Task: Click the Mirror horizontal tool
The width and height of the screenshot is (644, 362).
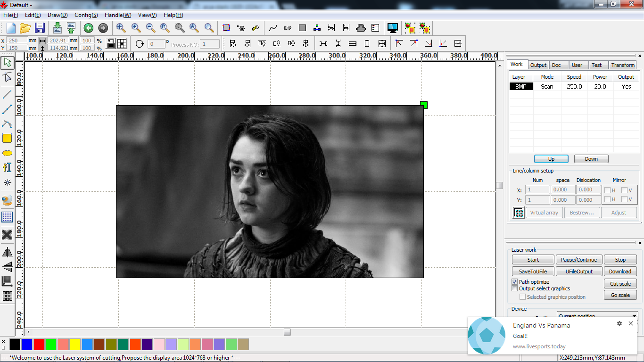Action: 7,253
